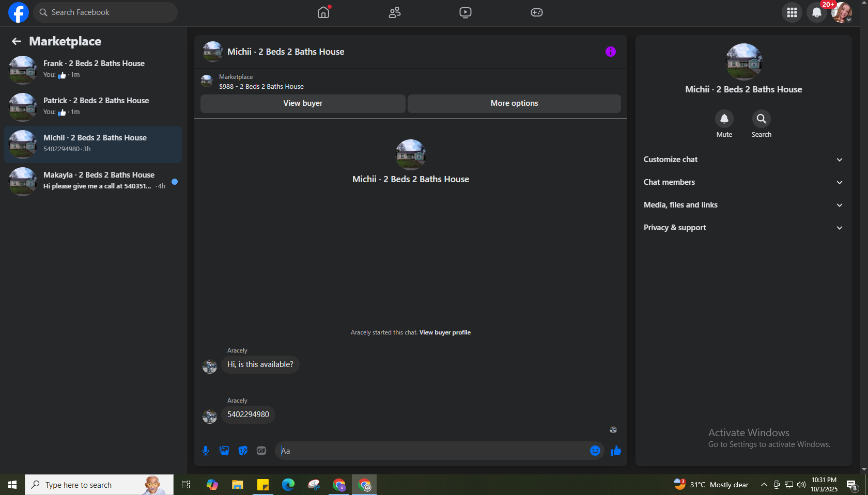Screen dimensions: 868x495
Task: Open More options for the listing
Action: [x=514, y=103]
